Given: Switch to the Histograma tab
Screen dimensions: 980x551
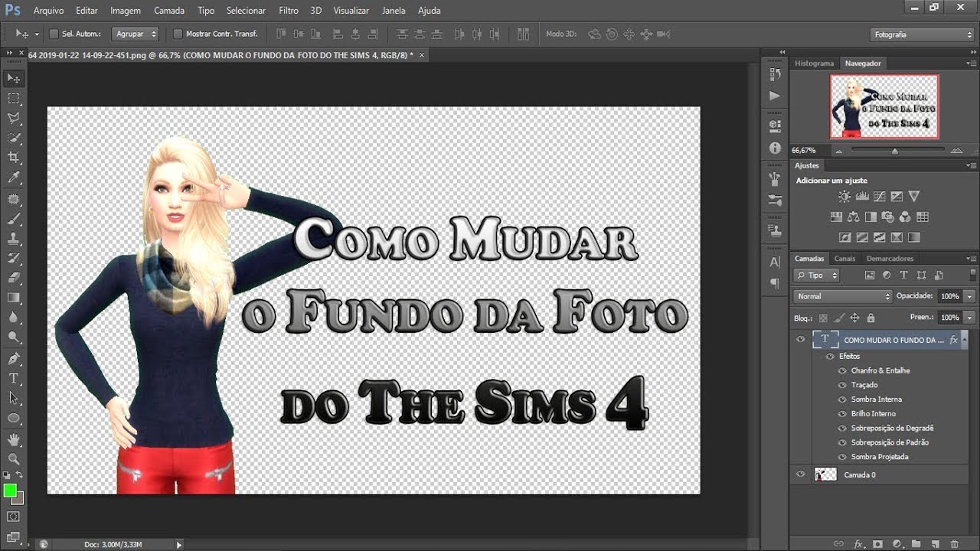Looking at the screenshot, I should coord(814,64).
